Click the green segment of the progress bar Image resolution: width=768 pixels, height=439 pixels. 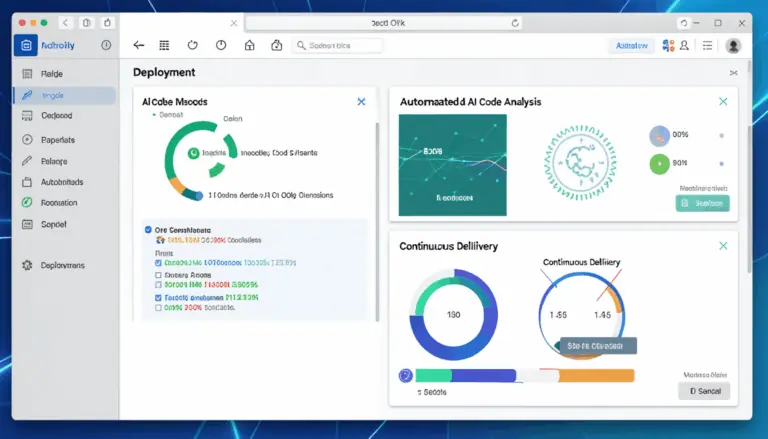tap(433, 376)
